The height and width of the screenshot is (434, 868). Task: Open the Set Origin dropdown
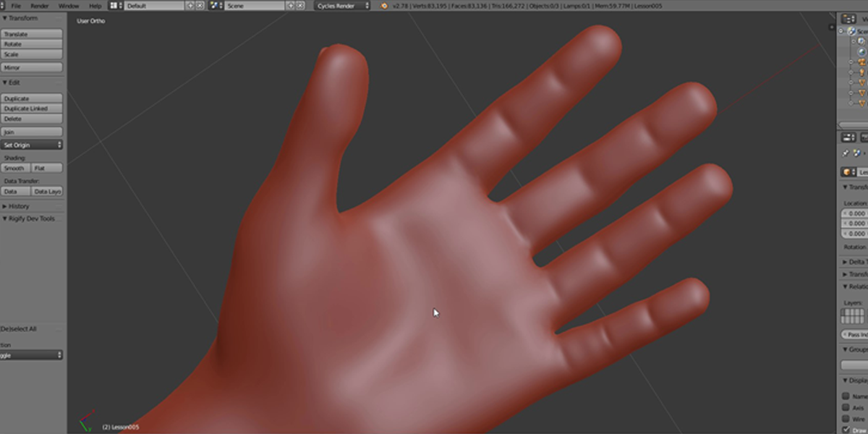[x=32, y=144]
